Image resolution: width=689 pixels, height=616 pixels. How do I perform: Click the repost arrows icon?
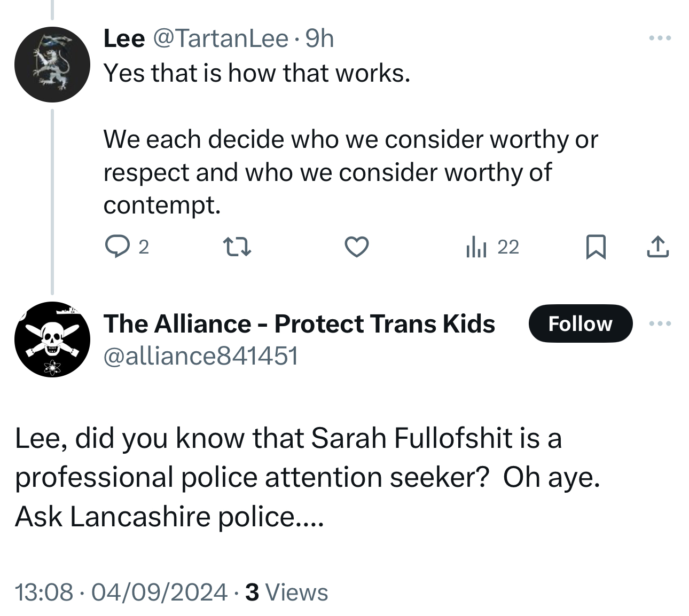[237, 247]
